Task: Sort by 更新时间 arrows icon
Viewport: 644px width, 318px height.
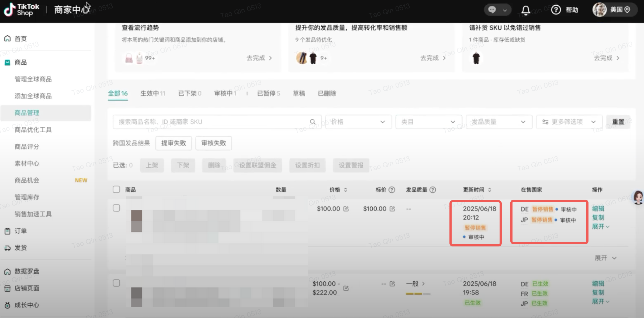Action: [x=490, y=190]
